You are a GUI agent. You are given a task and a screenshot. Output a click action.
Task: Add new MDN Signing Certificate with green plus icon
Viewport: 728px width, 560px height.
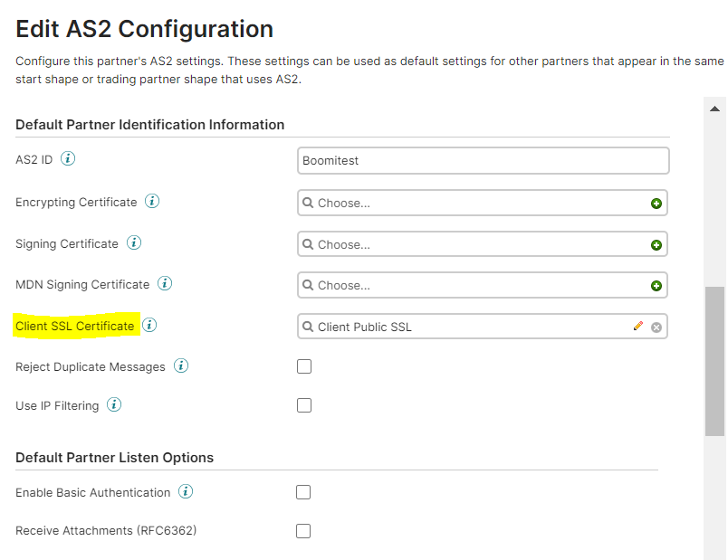655,283
